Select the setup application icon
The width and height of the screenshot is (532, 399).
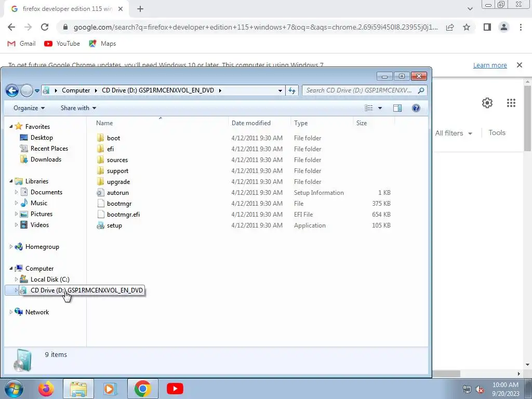[x=100, y=225]
